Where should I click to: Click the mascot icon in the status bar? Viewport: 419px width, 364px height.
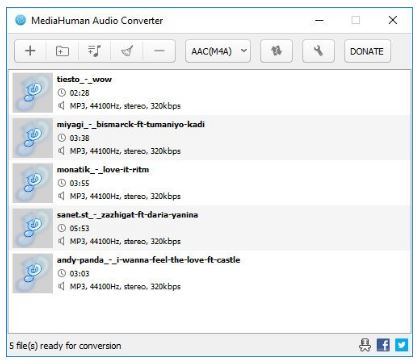tap(365, 345)
